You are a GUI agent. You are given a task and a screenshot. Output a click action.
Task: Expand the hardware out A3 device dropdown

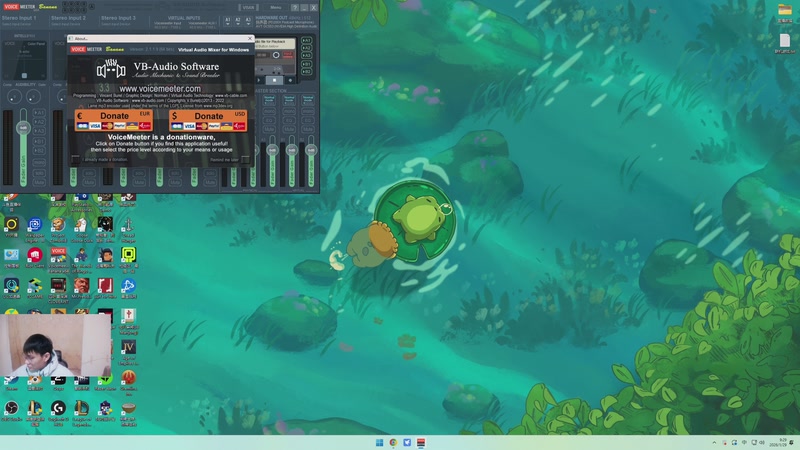[248, 21]
